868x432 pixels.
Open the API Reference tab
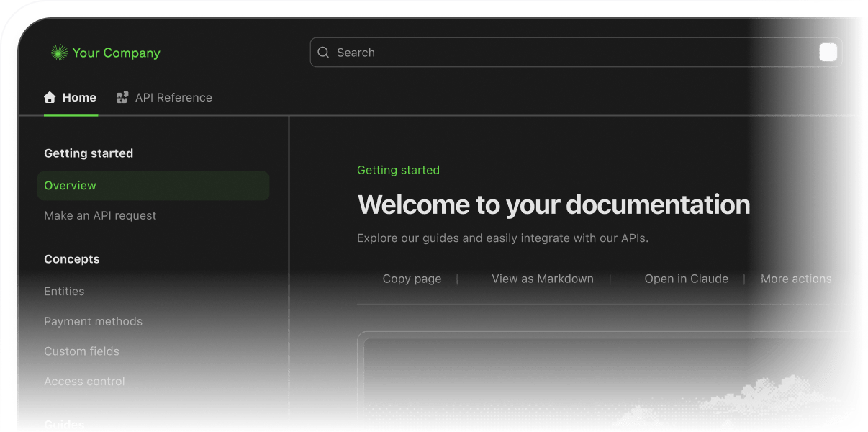[x=165, y=97]
